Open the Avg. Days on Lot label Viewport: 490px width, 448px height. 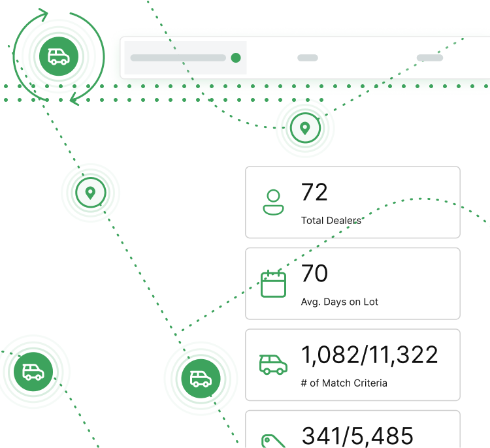click(339, 302)
